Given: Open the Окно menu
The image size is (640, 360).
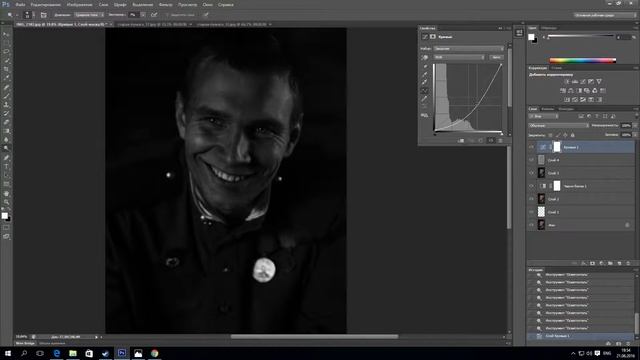Looking at the screenshot, I should (207, 5).
